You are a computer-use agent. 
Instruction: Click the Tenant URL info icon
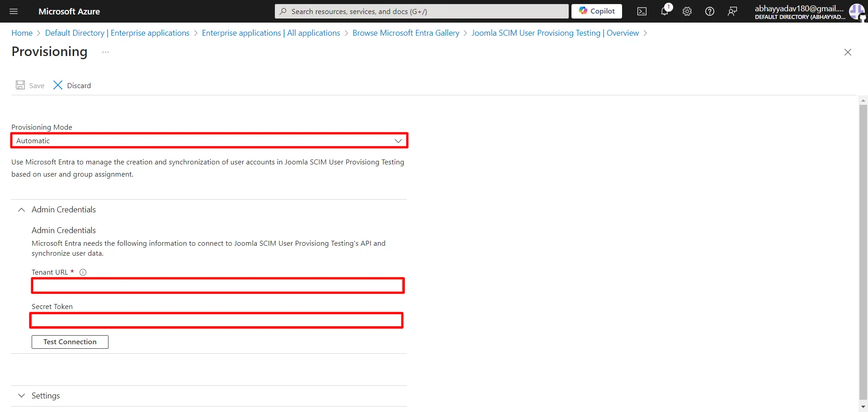(x=83, y=272)
